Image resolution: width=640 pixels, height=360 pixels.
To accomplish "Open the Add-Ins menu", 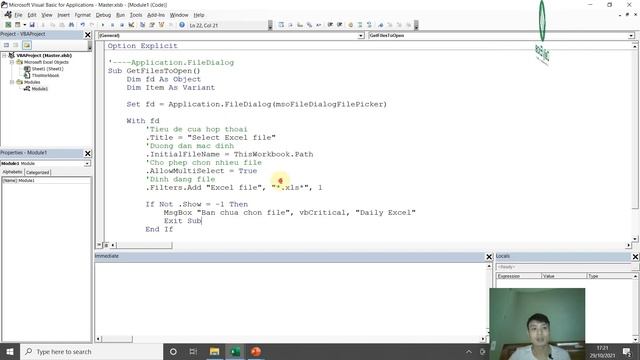I will [156, 15].
